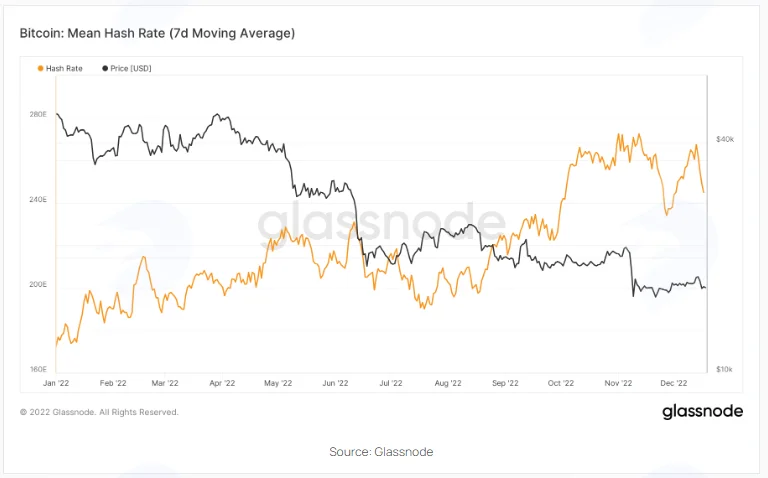Click the orange Hash Rate legend dot

(41, 69)
